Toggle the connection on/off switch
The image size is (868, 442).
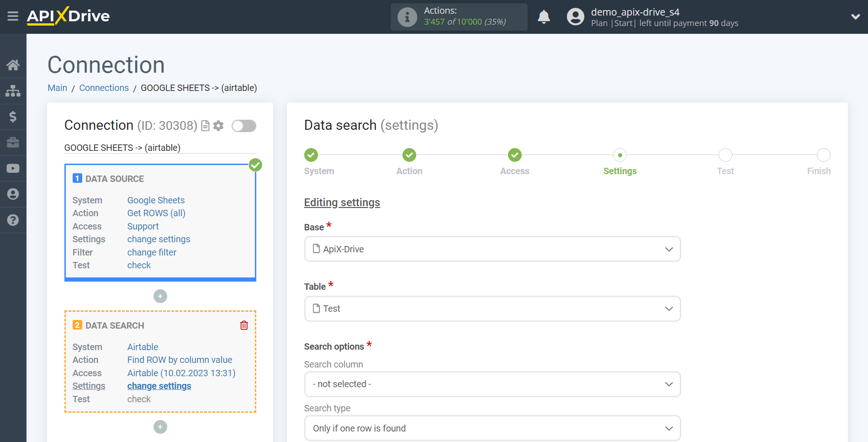coord(244,126)
